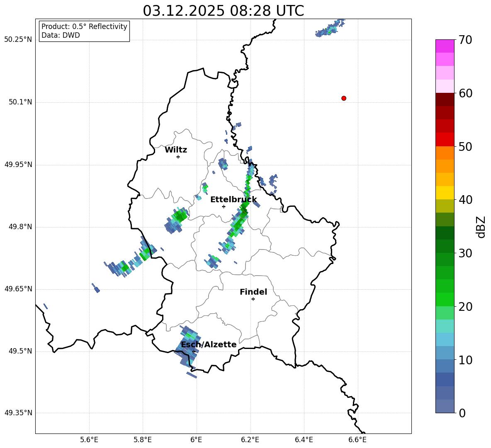Viewport: 491px width, 448px height.
Task: Click the 5.8°E longitude label
Action: 143,440
